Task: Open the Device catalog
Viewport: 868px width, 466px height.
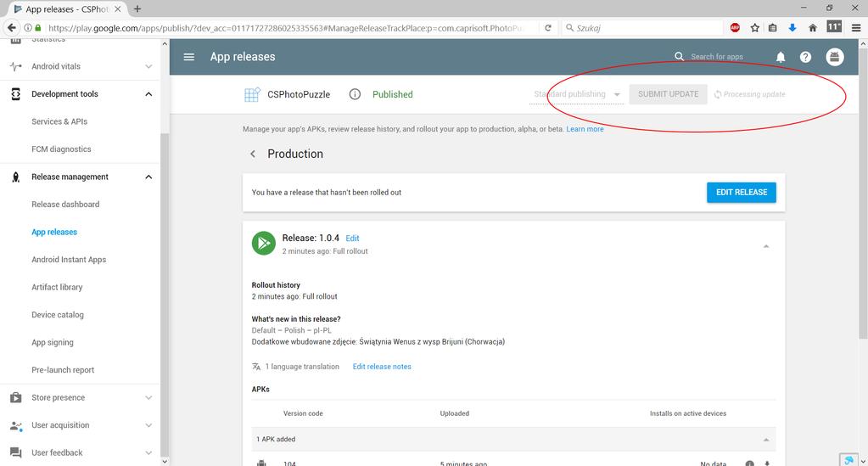Action: tap(58, 315)
